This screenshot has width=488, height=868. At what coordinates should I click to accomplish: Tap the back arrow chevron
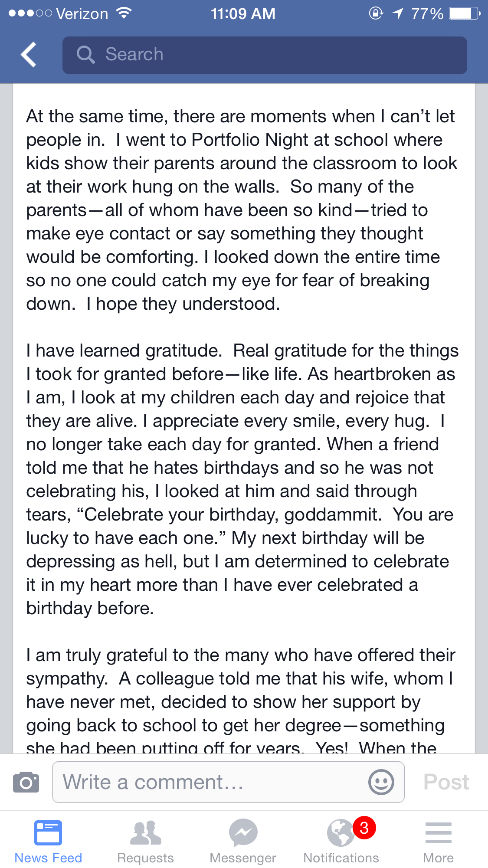29,55
